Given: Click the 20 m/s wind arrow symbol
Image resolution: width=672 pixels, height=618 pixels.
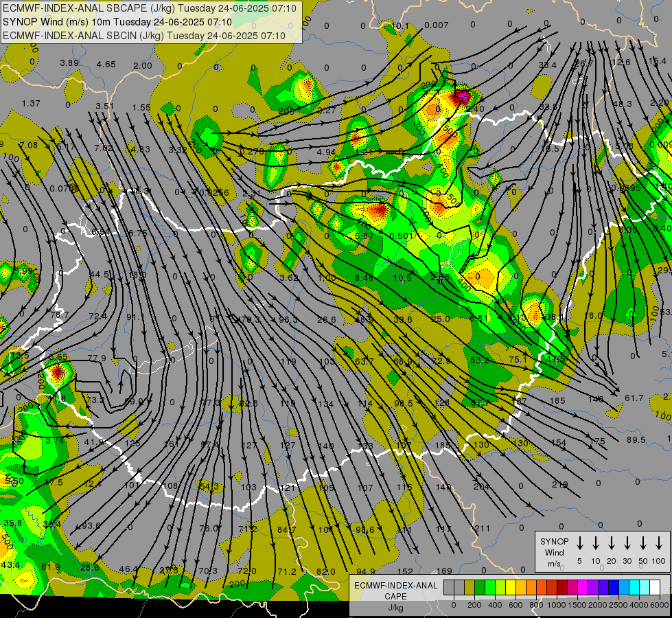Looking at the screenshot, I should (611, 543).
